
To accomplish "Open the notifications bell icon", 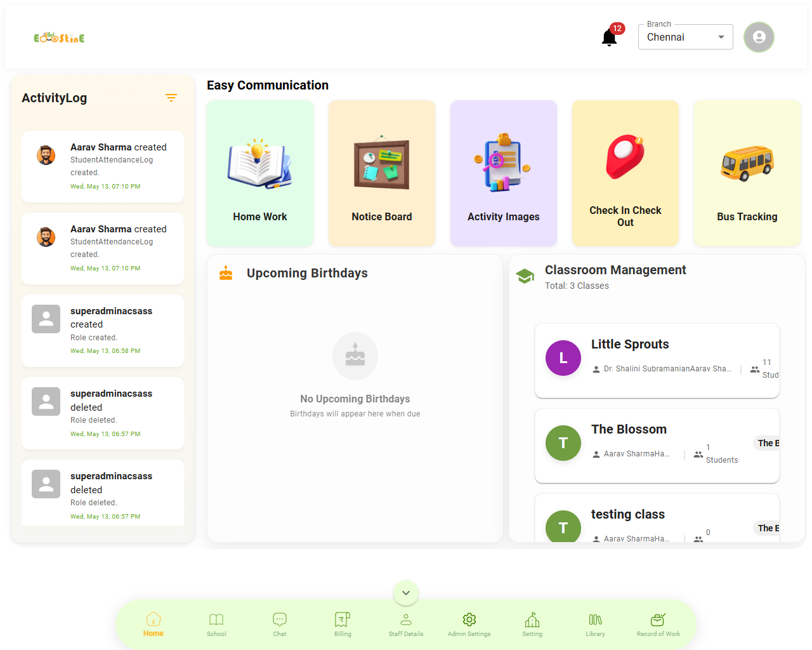I will [x=610, y=37].
